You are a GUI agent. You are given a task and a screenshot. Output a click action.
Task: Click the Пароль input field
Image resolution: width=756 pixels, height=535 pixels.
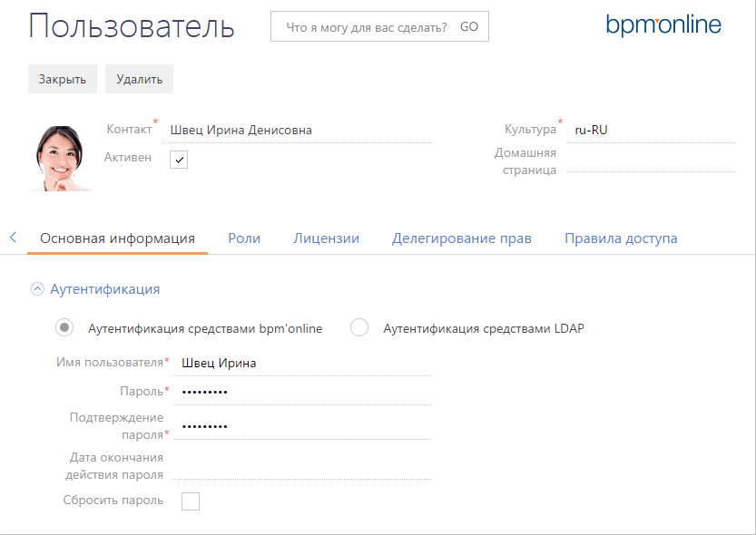pyautogui.click(x=303, y=393)
